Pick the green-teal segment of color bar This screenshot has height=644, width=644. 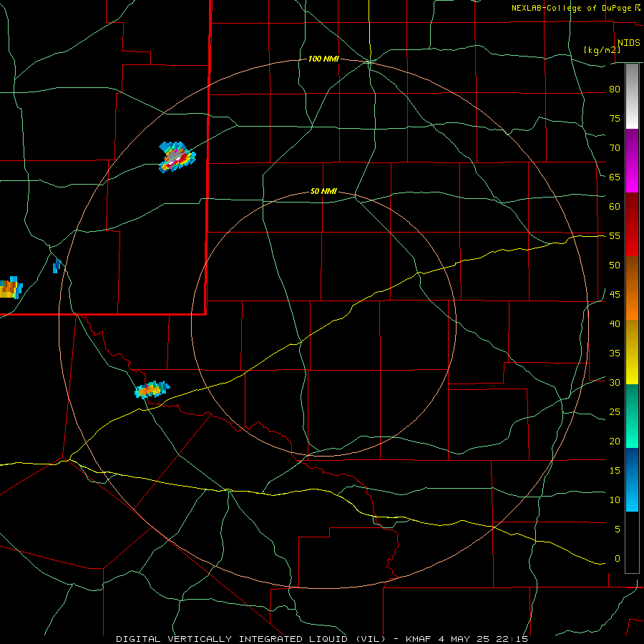[632, 416]
